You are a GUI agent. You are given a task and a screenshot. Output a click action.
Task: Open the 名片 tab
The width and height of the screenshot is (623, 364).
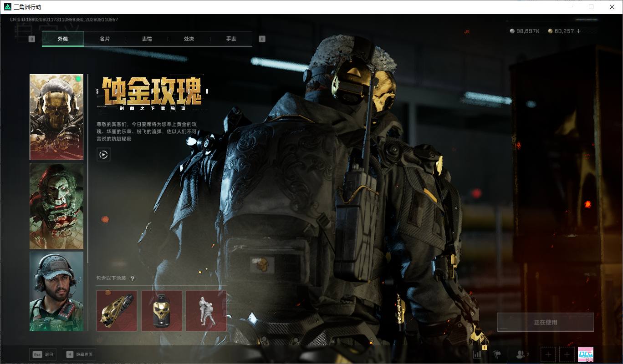[x=105, y=39]
